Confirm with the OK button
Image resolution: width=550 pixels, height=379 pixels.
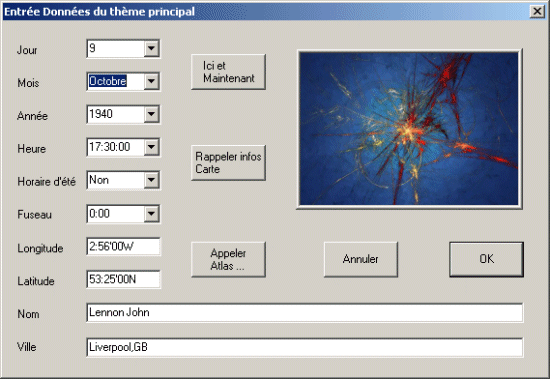[x=487, y=259]
